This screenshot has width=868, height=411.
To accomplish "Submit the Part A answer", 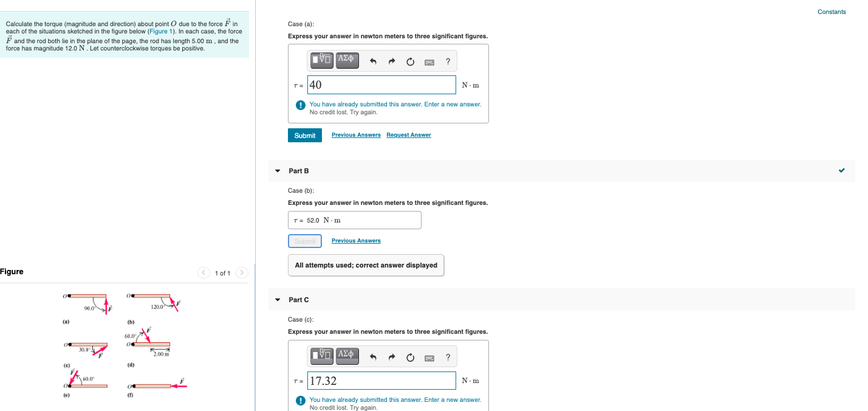I will 304,135.
